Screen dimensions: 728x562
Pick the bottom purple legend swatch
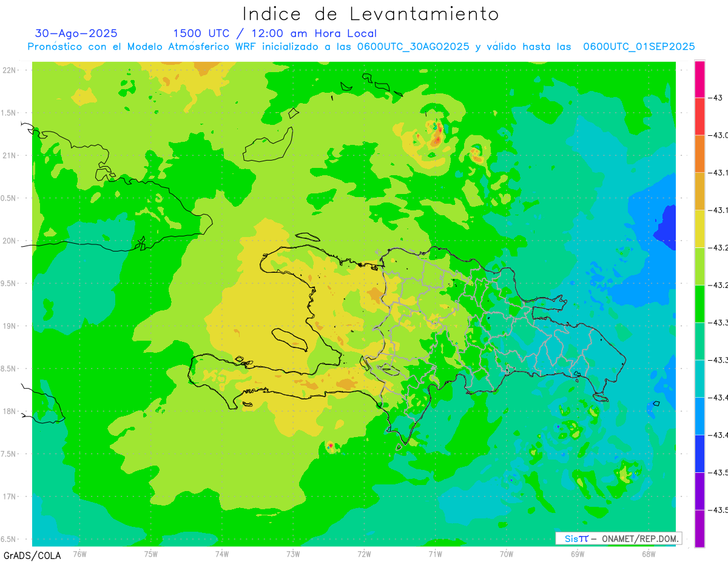pyautogui.click(x=699, y=529)
